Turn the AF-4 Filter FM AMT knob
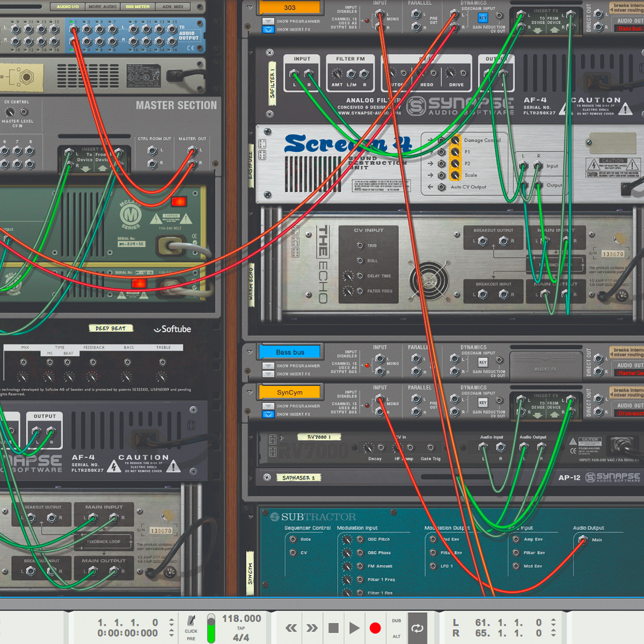The image size is (644, 644). pos(336,73)
